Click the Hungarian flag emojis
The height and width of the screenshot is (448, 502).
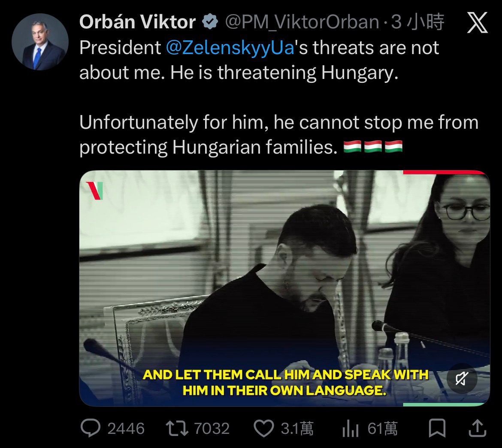point(373,147)
